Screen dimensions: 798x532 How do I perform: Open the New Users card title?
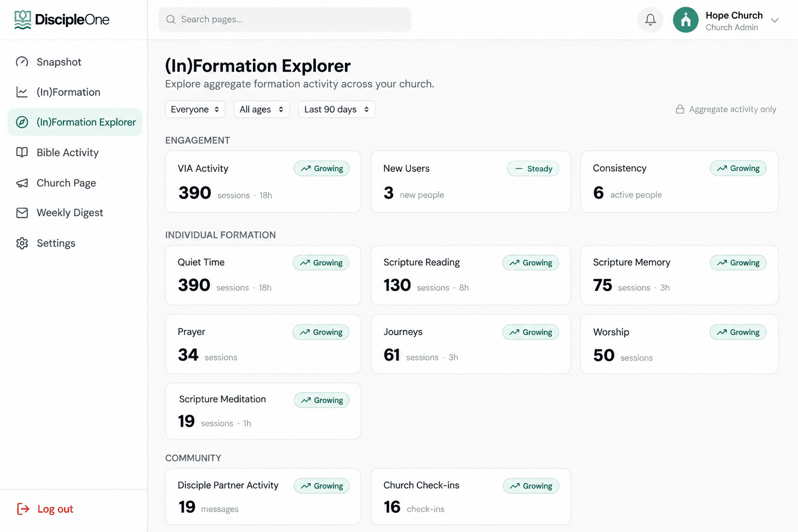point(406,168)
